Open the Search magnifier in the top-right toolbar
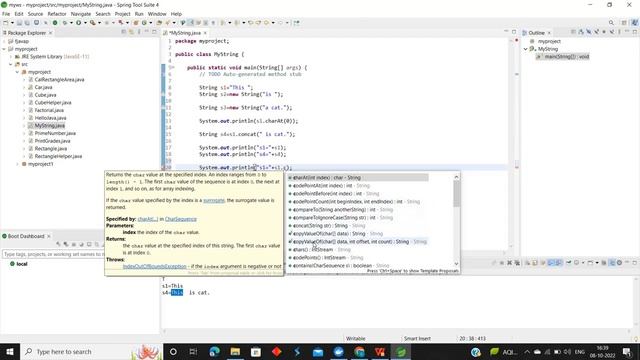 point(611,23)
